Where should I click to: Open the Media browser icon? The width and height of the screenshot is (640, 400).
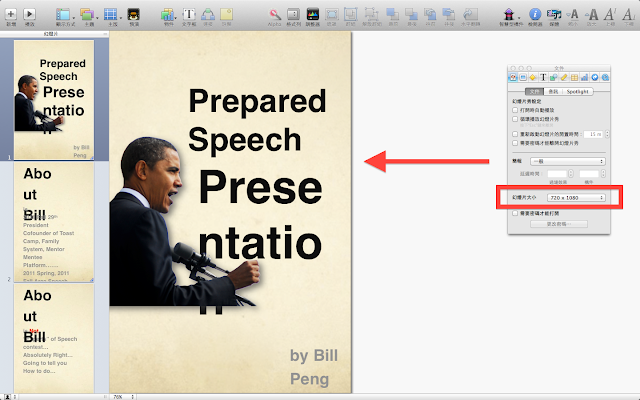click(x=554, y=15)
